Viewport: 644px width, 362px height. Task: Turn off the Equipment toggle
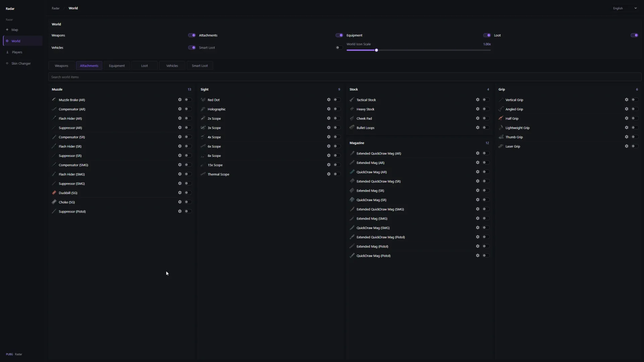(487, 35)
